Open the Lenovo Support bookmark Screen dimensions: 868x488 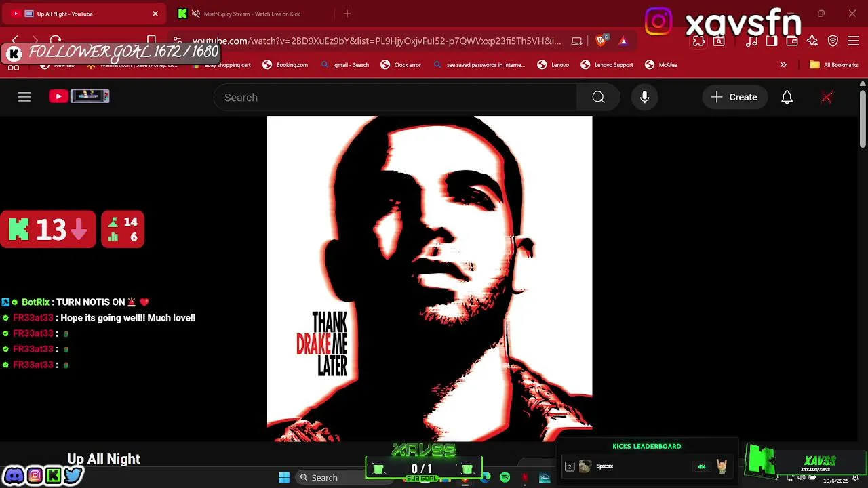[607, 65]
